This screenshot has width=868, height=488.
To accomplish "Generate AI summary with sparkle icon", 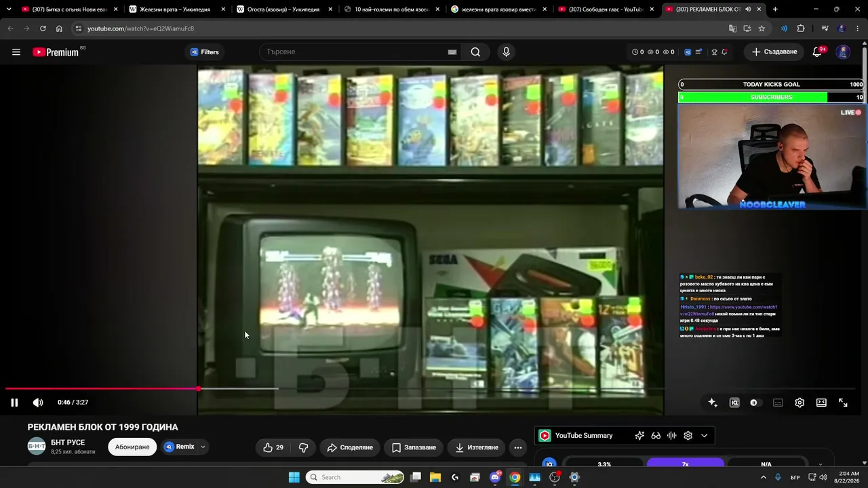I will pyautogui.click(x=639, y=436).
